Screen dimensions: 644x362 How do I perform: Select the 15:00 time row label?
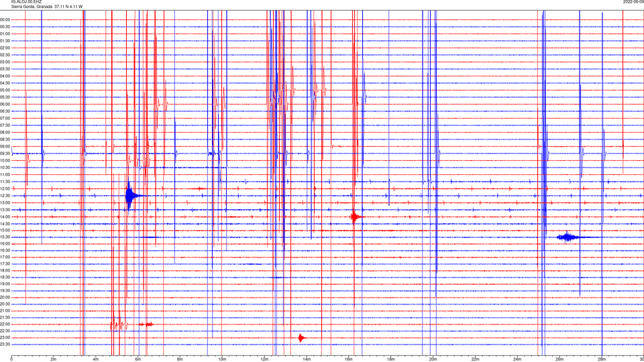pos(5,230)
